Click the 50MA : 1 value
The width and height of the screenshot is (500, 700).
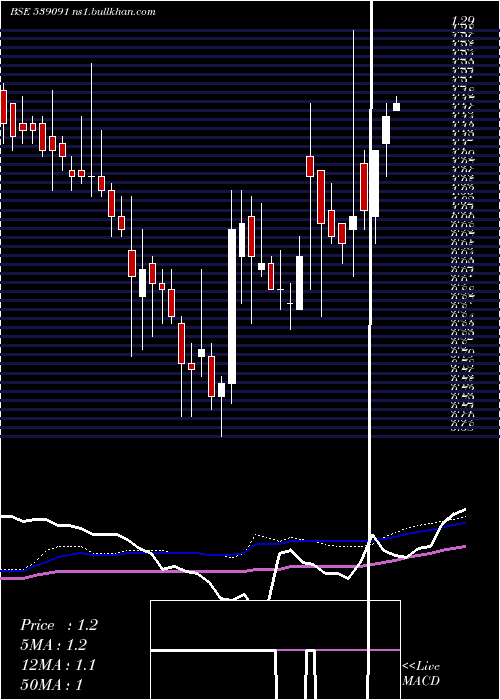pyautogui.click(x=52, y=684)
